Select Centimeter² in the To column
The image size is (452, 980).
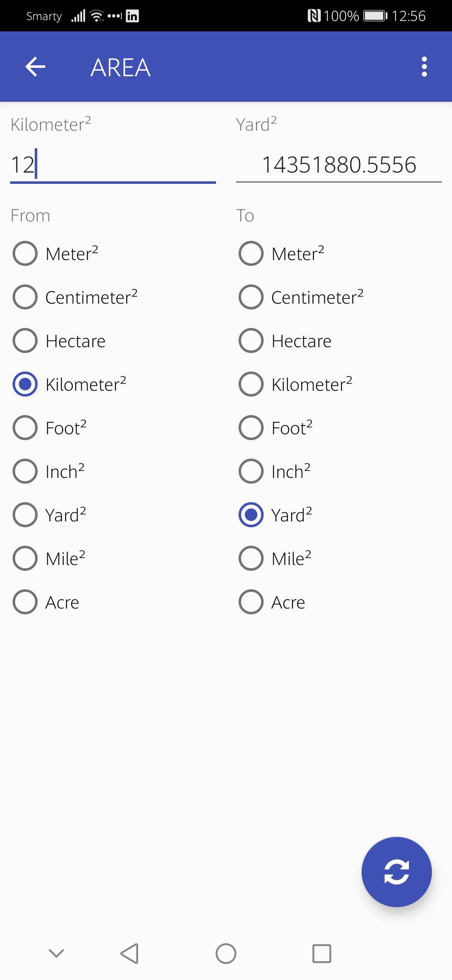tap(251, 297)
